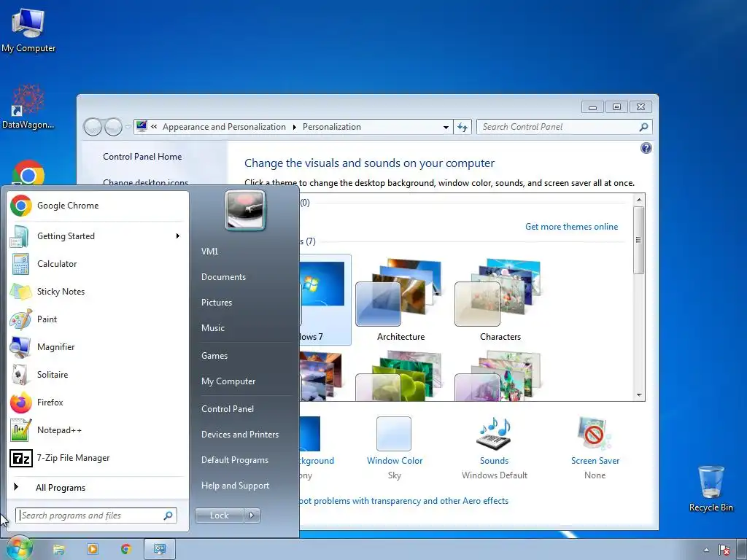747x560 pixels.
Task: Open Help and Support
Action: coord(236,486)
